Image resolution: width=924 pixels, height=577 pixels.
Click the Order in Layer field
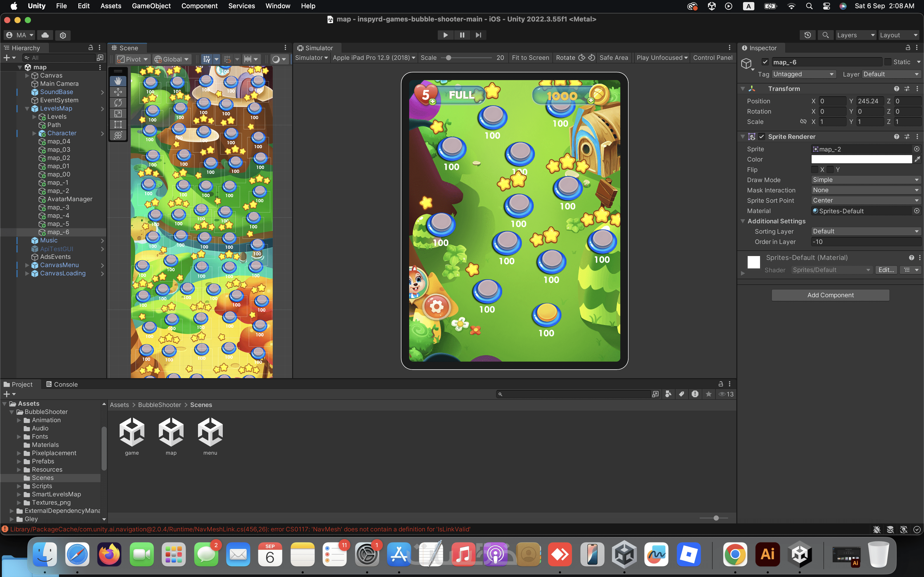(x=865, y=242)
